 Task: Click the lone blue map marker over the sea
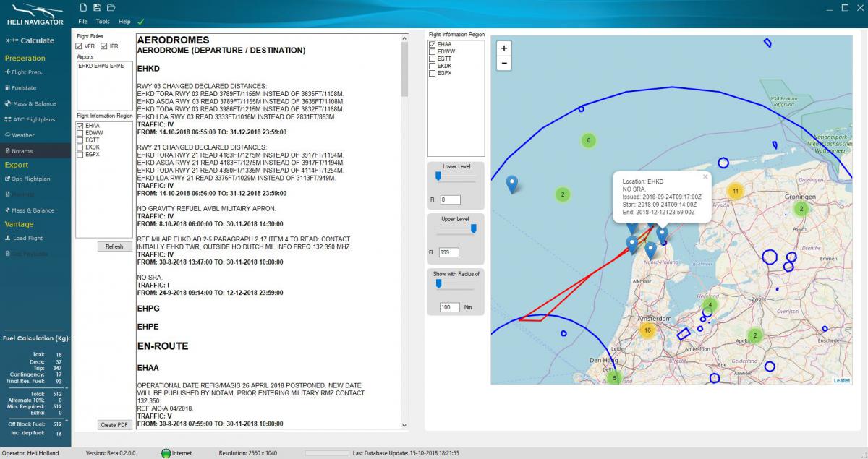[512, 184]
